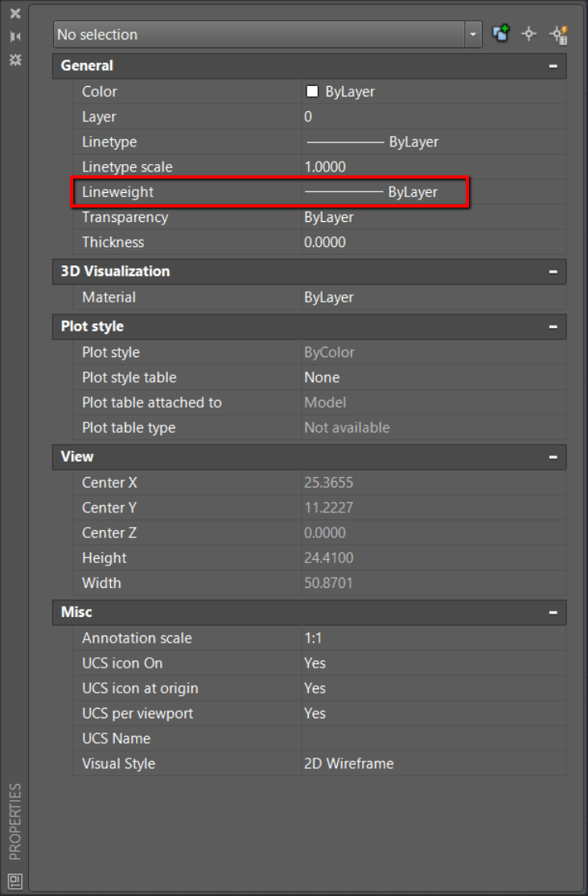Screen dimensions: 588x896
Task: Collapse the General category
Action: (553, 65)
